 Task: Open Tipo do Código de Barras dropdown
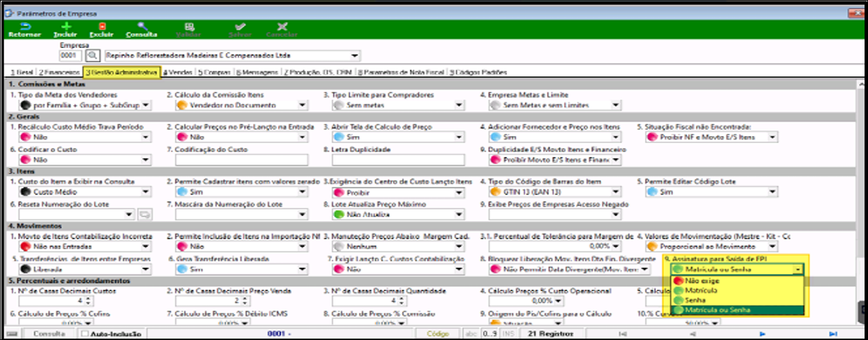tap(554, 192)
